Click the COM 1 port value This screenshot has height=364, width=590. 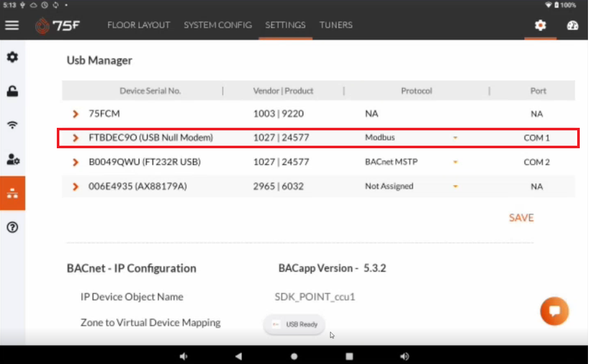537,138
